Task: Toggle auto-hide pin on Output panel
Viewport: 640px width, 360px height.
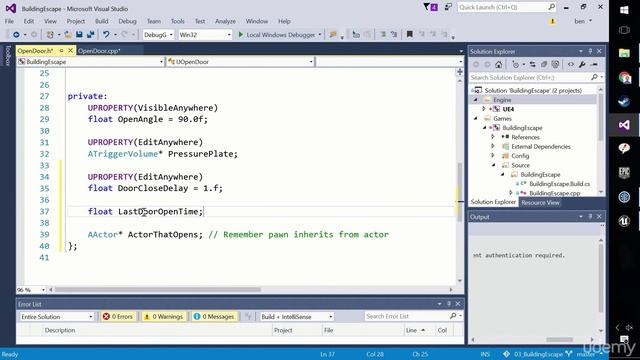Action: (x=590, y=217)
